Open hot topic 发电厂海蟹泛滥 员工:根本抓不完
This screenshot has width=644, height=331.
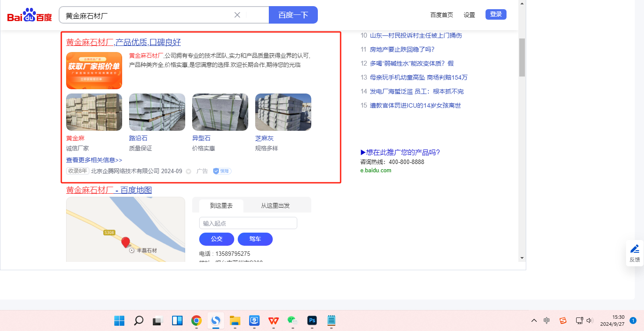click(x=417, y=91)
